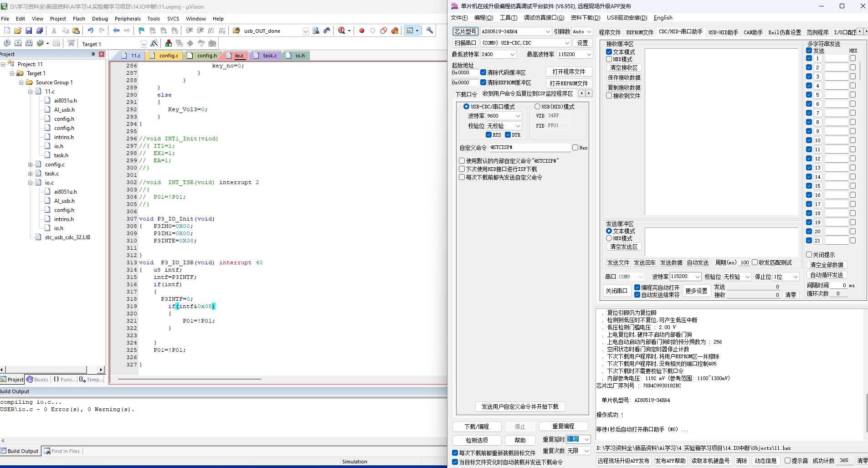Screen dimensions: 868x468
Task: Enable the Hex checkbox for custom command
Action: [x=575, y=148]
